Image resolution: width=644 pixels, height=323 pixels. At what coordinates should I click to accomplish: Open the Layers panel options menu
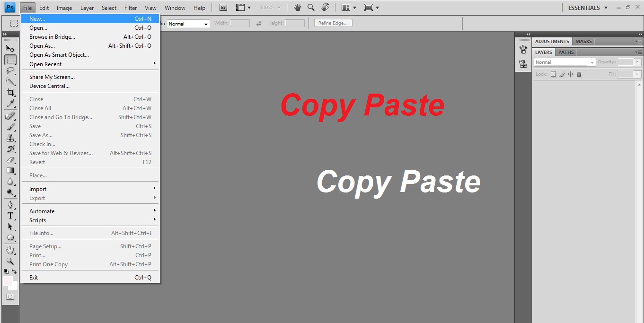point(638,52)
